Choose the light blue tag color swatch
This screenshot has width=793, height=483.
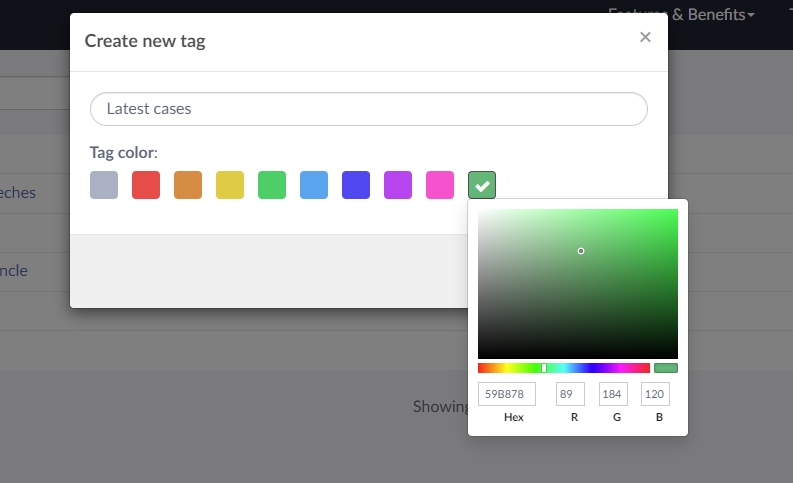314,185
